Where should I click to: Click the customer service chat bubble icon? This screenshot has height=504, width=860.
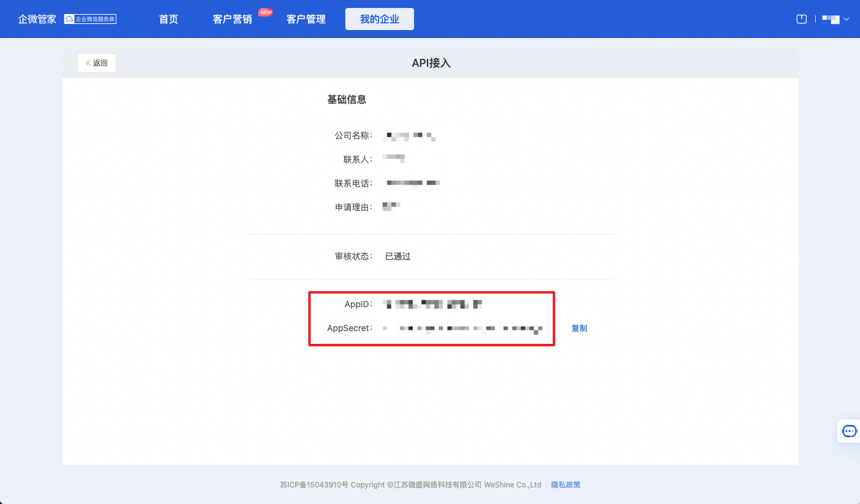[849, 431]
